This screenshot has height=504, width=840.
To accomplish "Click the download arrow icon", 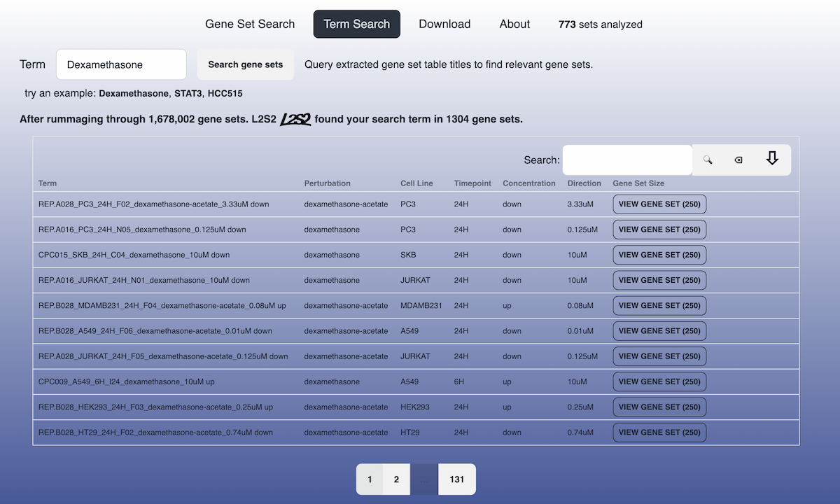I will click(x=772, y=160).
